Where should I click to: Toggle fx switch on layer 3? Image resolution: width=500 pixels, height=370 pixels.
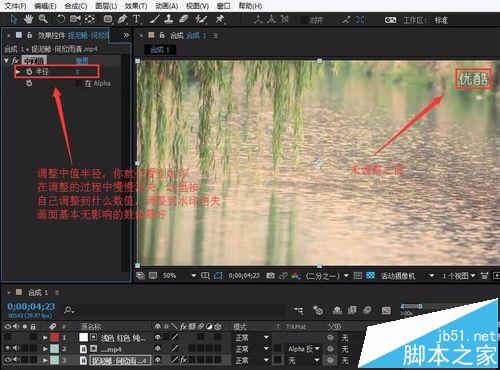tap(183, 360)
